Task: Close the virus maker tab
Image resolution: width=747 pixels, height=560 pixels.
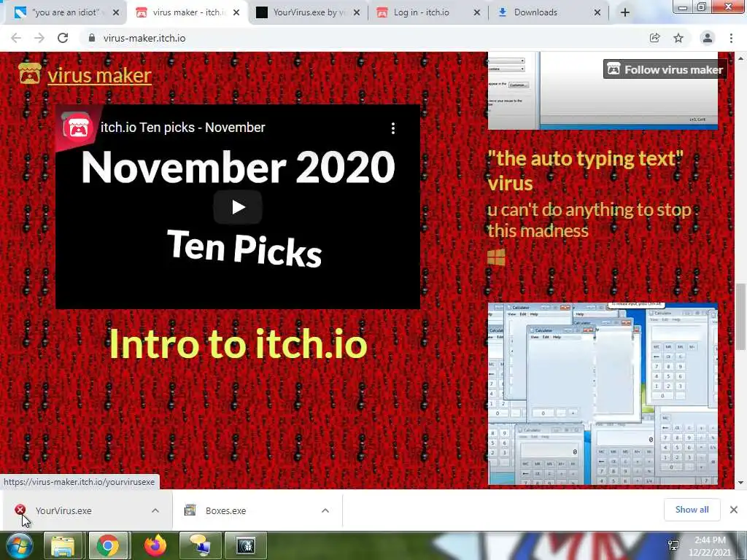Action: [x=236, y=13]
